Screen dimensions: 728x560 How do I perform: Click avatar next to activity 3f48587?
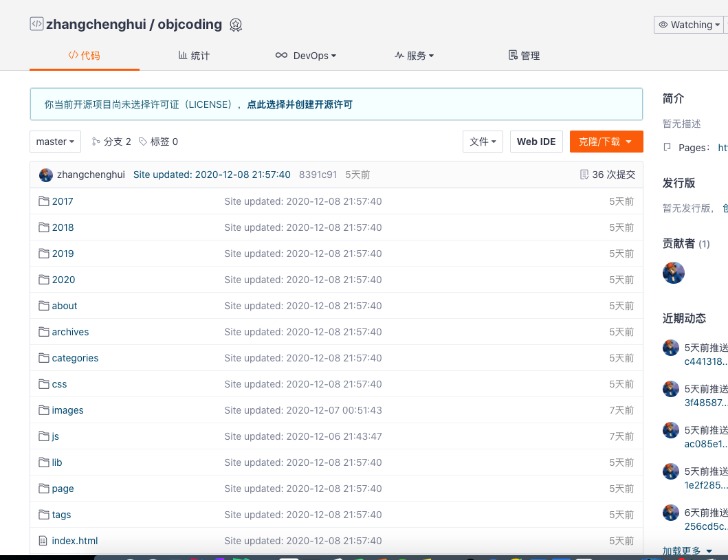point(670,389)
